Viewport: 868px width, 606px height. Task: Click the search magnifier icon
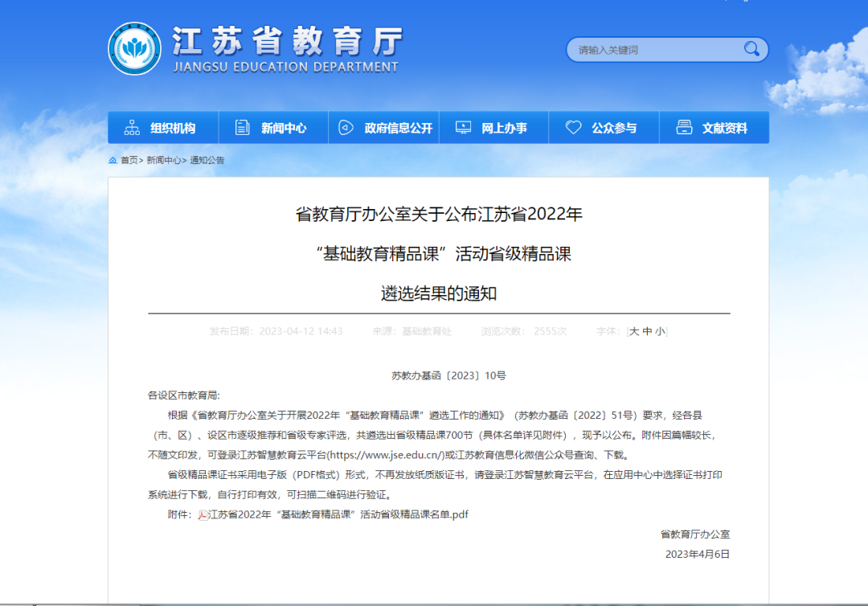(x=751, y=49)
